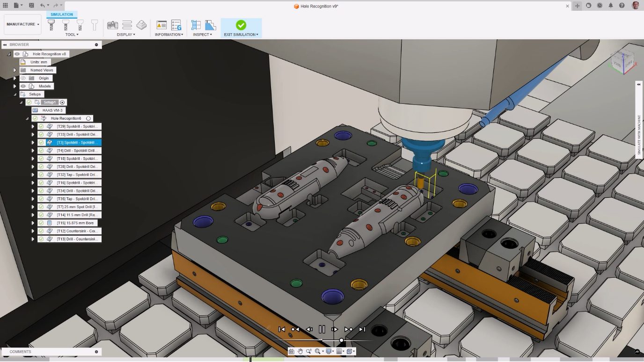Image resolution: width=644 pixels, height=362 pixels.
Task: Open the MANUFACTURE workspace dropdown
Action: [22, 24]
